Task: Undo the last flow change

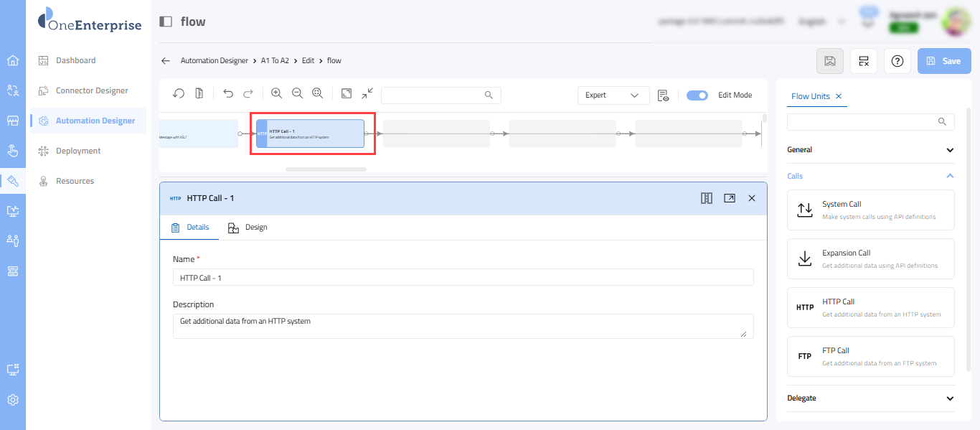Action: [x=228, y=94]
